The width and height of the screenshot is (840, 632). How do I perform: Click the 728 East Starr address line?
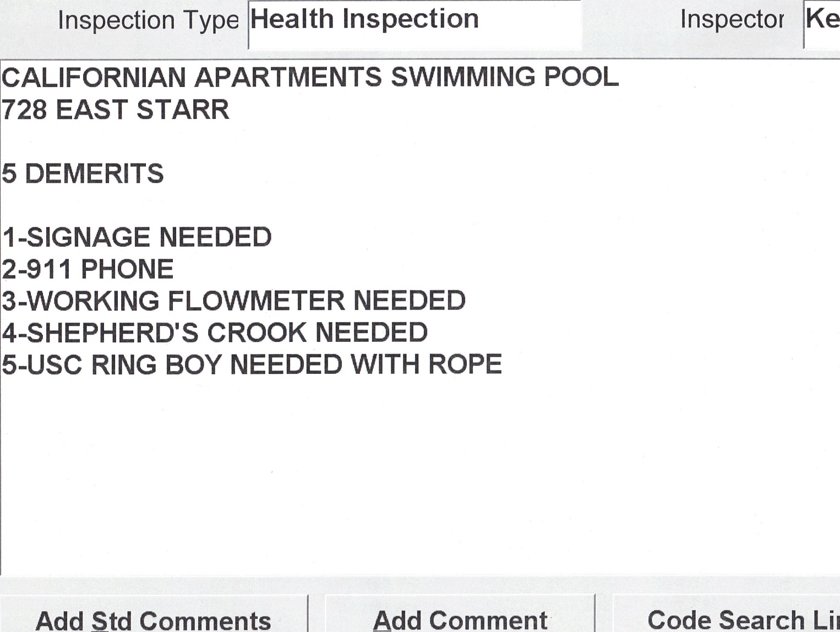116,110
